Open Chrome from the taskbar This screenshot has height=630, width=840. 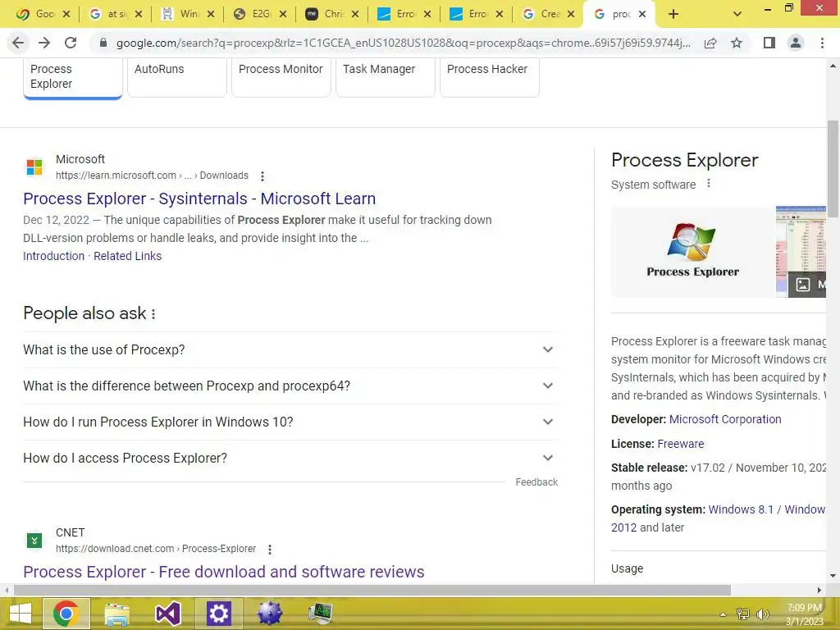(66, 614)
